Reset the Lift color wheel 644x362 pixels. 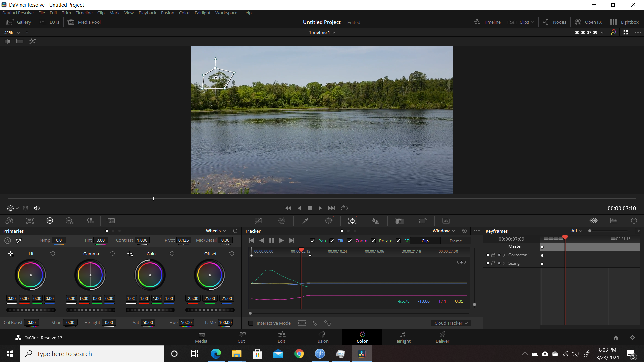click(53, 254)
